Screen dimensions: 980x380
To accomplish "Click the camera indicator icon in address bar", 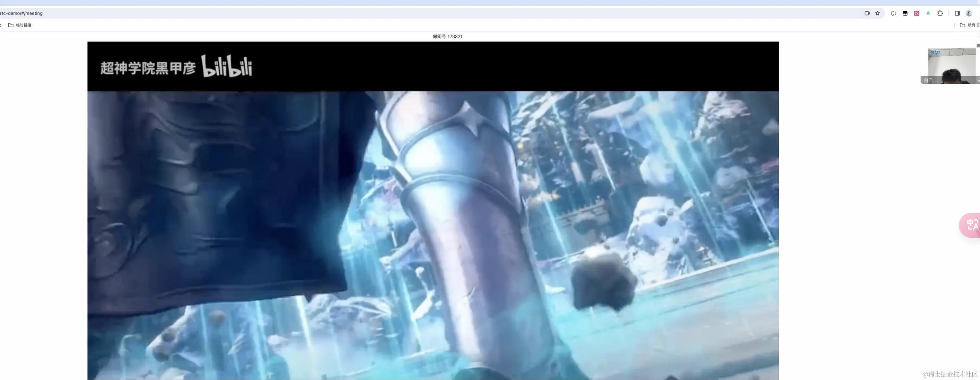I will click(867, 13).
